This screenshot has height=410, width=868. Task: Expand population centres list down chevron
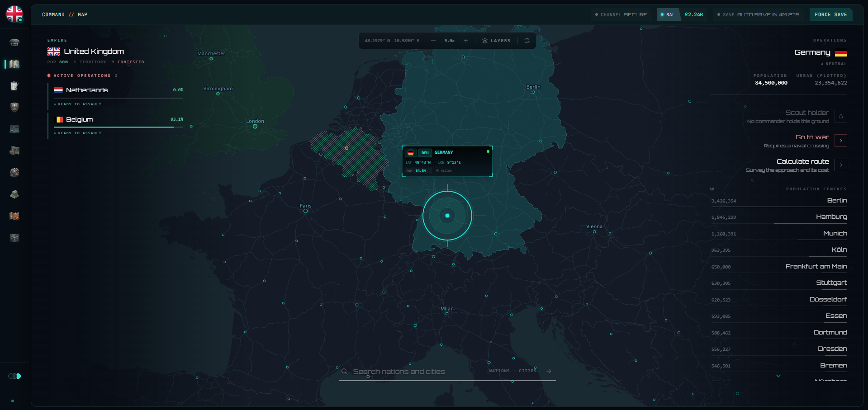pyautogui.click(x=778, y=376)
